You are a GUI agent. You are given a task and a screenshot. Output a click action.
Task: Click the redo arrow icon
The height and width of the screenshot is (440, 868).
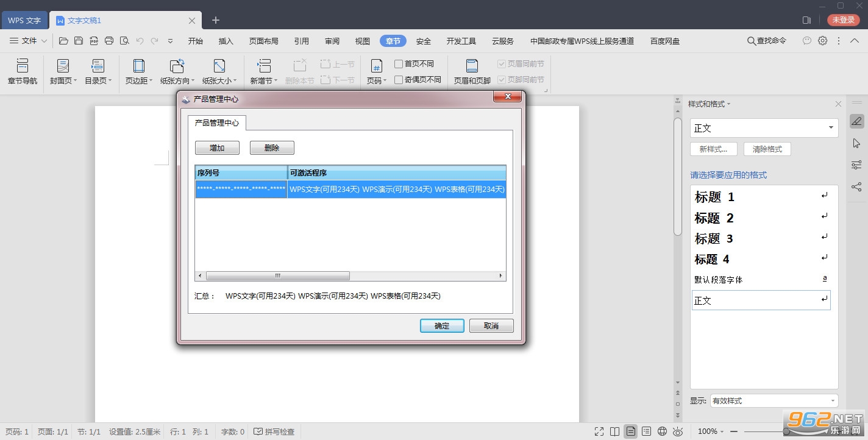[x=155, y=41]
